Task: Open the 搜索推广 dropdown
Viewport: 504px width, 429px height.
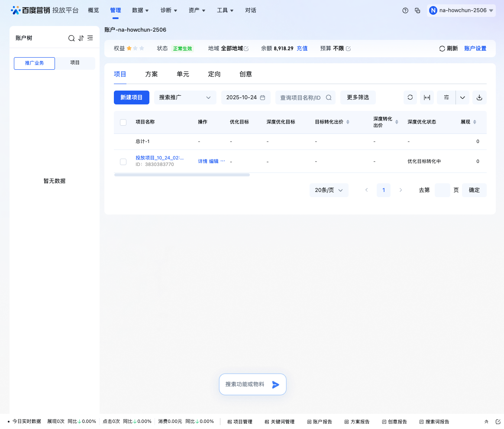Action: click(185, 97)
